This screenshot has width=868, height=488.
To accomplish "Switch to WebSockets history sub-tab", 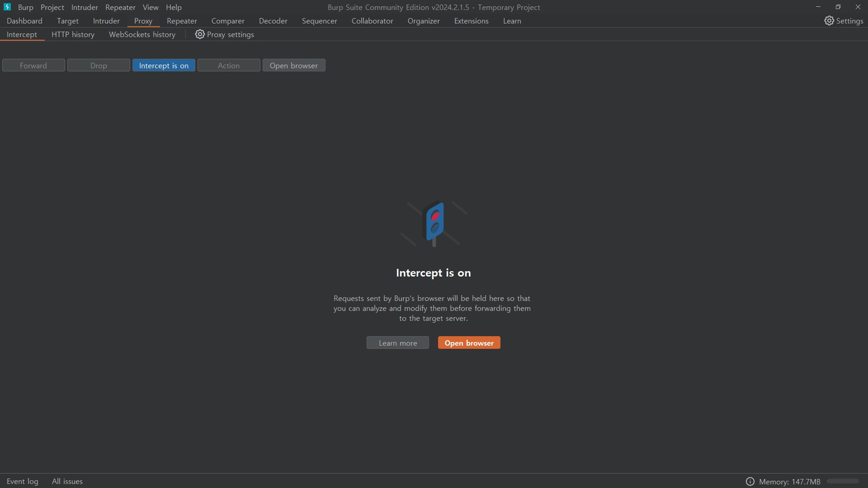I will click(142, 34).
